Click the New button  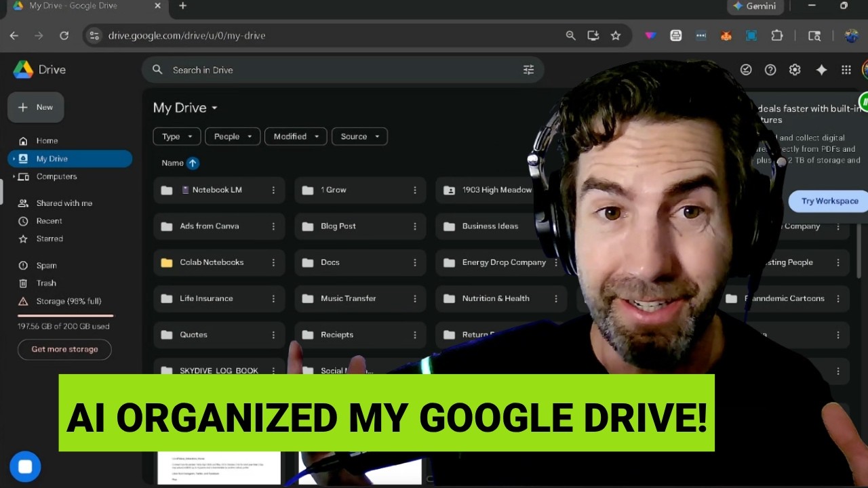click(36, 107)
